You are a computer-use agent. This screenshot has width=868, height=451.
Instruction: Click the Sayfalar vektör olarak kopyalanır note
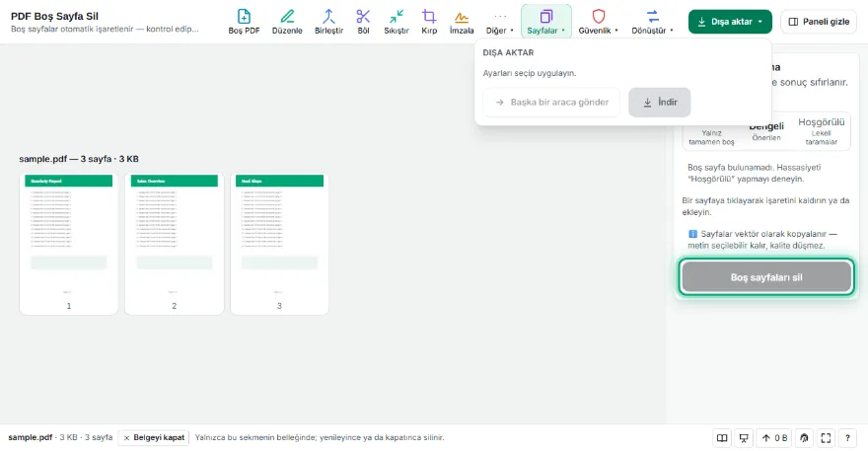[x=762, y=240]
